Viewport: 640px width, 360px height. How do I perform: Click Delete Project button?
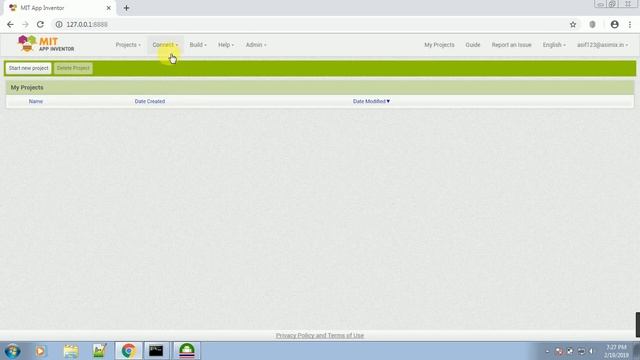(x=73, y=68)
